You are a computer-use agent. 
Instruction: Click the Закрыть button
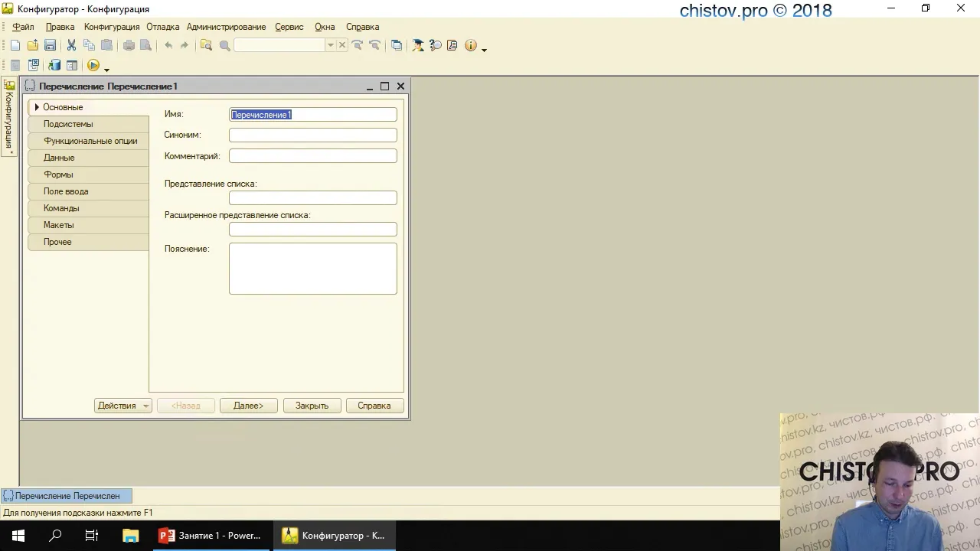point(312,406)
